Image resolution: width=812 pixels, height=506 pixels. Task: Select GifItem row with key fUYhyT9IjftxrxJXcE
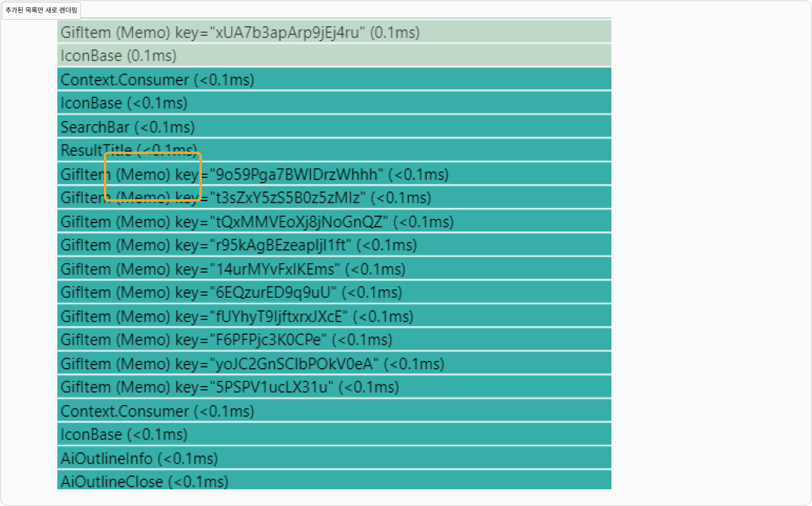[x=334, y=316]
